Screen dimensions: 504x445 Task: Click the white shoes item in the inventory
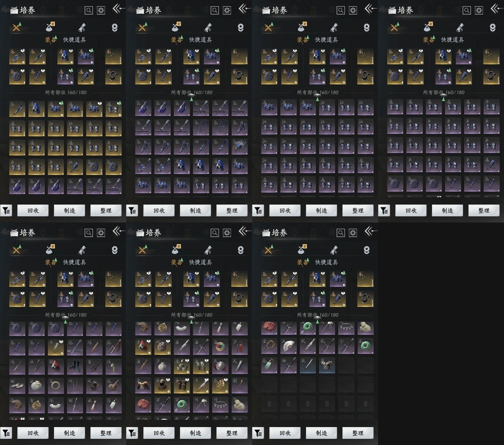tap(17, 385)
